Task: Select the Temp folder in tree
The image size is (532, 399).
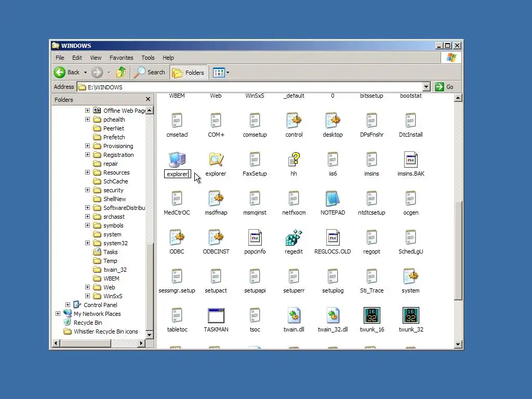Action: [110, 261]
